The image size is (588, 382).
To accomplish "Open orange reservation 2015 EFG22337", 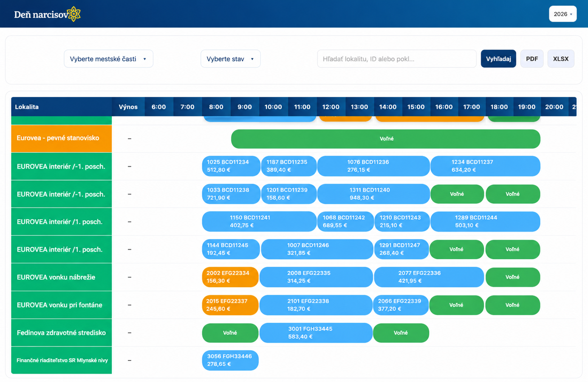I will tap(230, 305).
